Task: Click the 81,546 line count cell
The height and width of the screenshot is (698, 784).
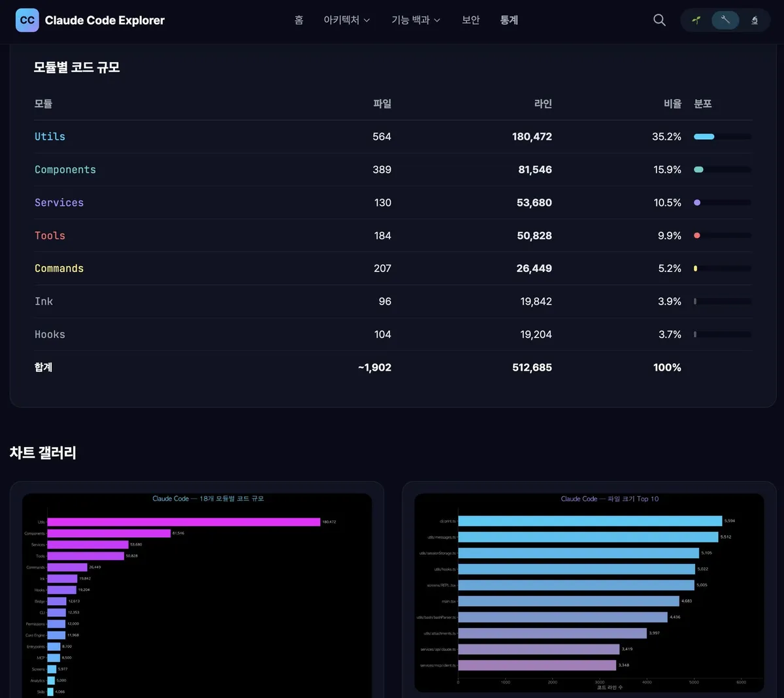Action: [x=535, y=170]
